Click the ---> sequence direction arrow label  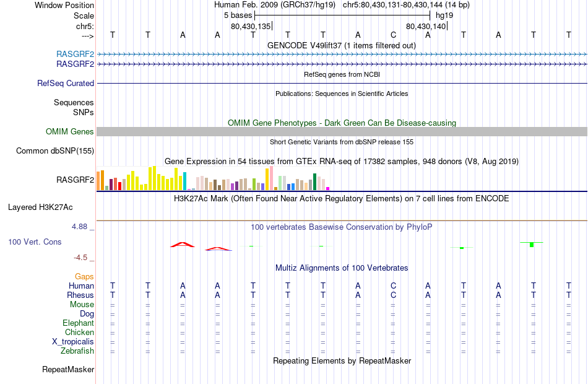(87, 36)
